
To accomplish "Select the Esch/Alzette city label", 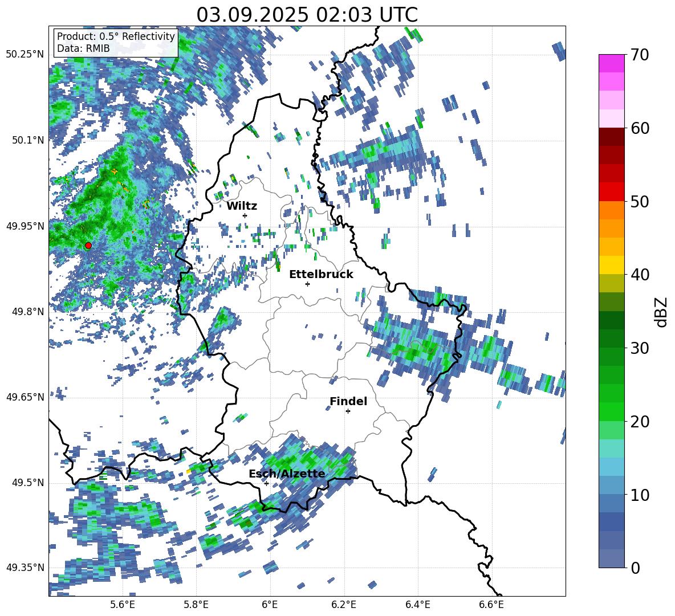I will click(x=287, y=474).
